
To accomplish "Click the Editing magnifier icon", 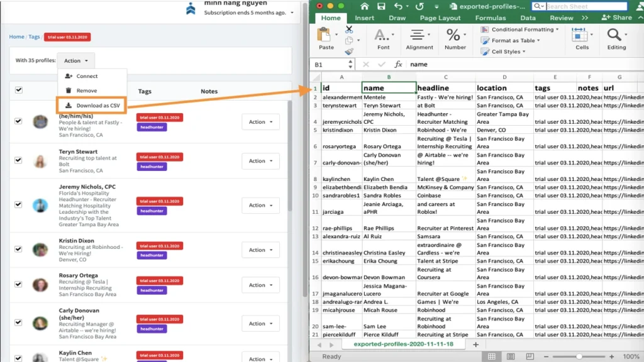I will click(613, 35).
